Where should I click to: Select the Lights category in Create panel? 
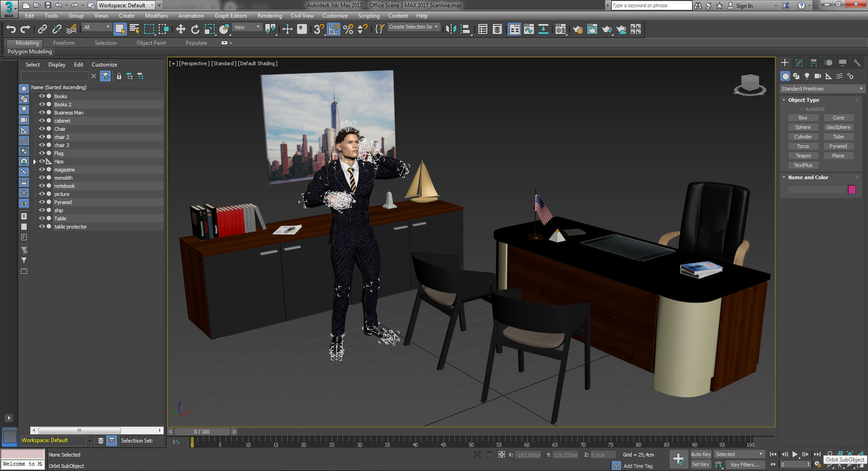[x=807, y=76]
